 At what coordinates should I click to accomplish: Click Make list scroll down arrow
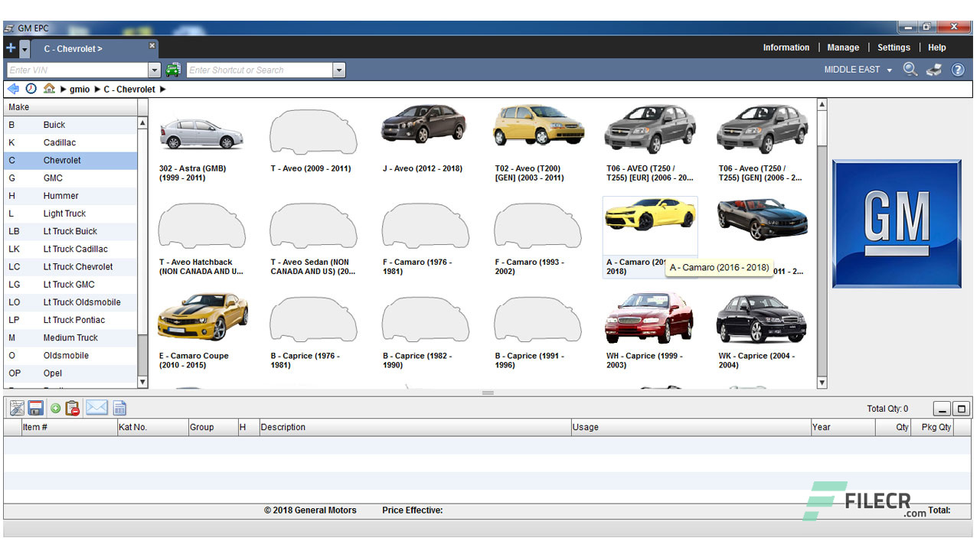[x=142, y=382]
